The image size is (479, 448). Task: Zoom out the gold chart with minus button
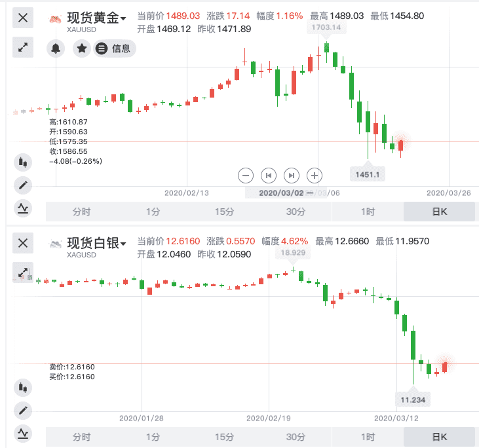pos(246,175)
